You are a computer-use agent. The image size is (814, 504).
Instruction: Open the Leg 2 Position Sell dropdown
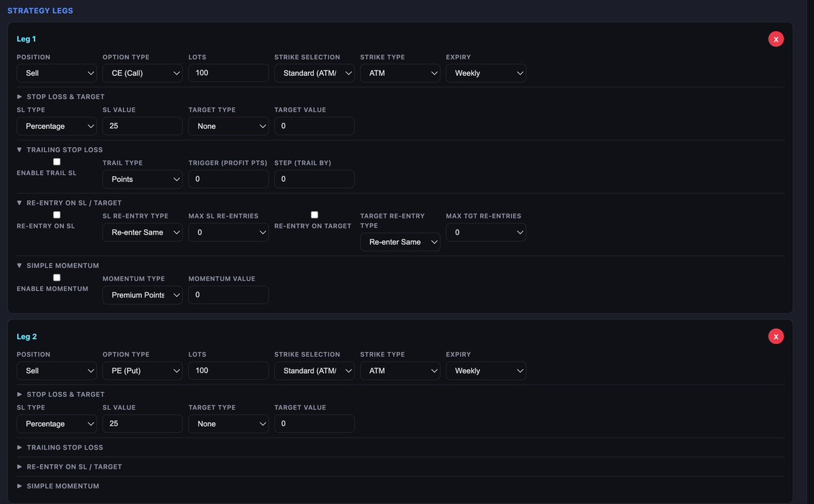tap(56, 371)
